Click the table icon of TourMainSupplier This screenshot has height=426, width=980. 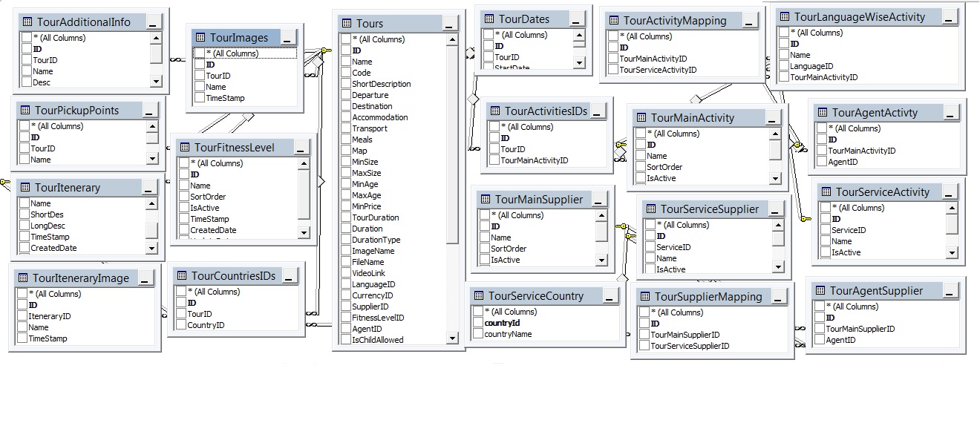pos(486,200)
